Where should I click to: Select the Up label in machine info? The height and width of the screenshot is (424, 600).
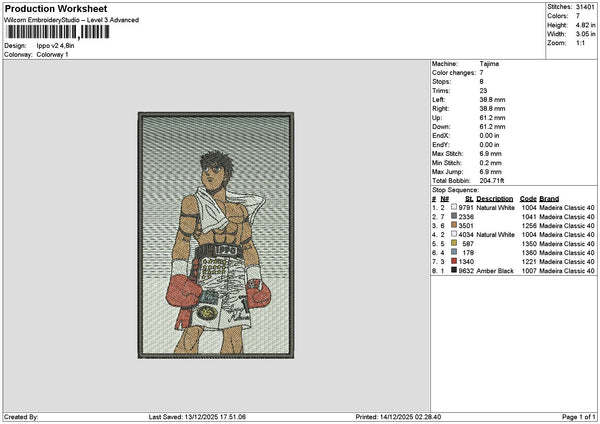coord(437,117)
